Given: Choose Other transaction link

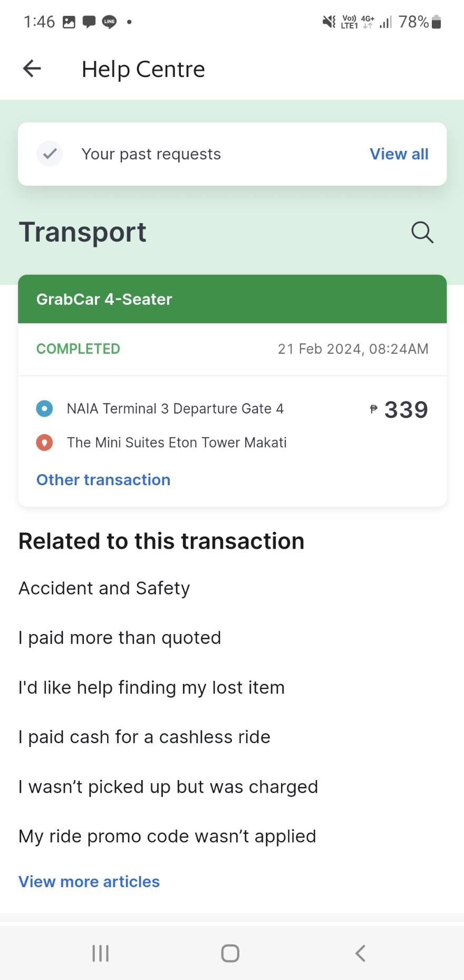Looking at the screenshot, I should tap(103, 479).
